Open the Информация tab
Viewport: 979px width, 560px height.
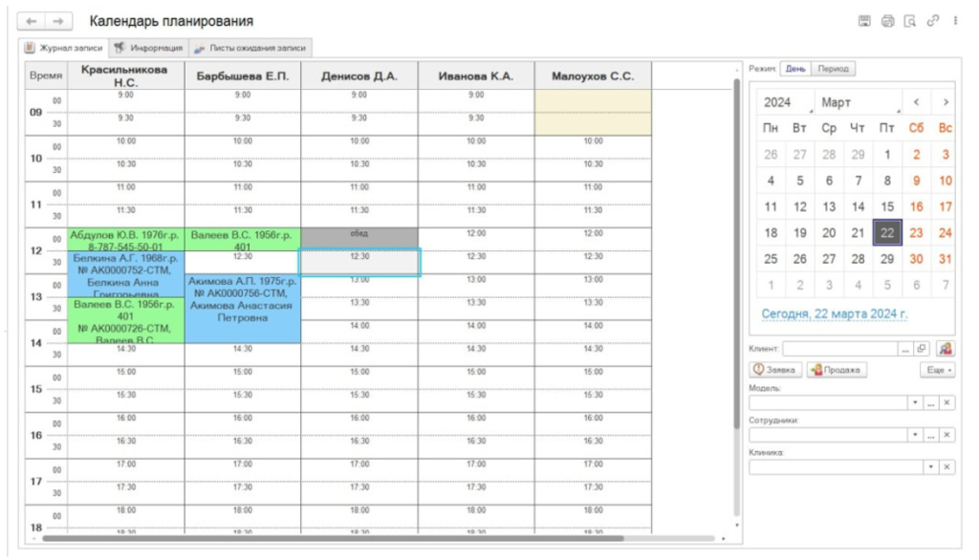point(149,48)
